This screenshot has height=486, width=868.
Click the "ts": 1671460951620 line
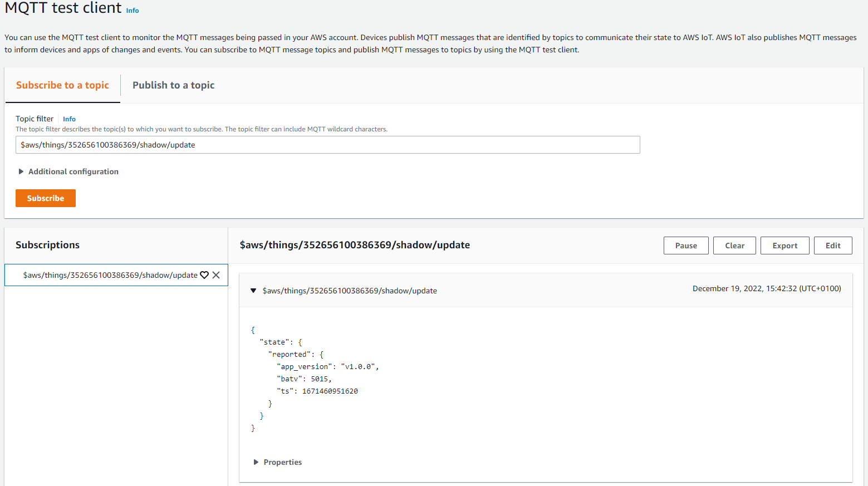[x=317, y=391]
